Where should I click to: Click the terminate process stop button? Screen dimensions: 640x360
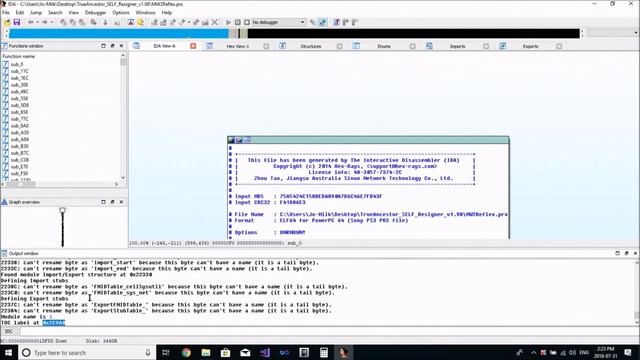coord(247,22)
